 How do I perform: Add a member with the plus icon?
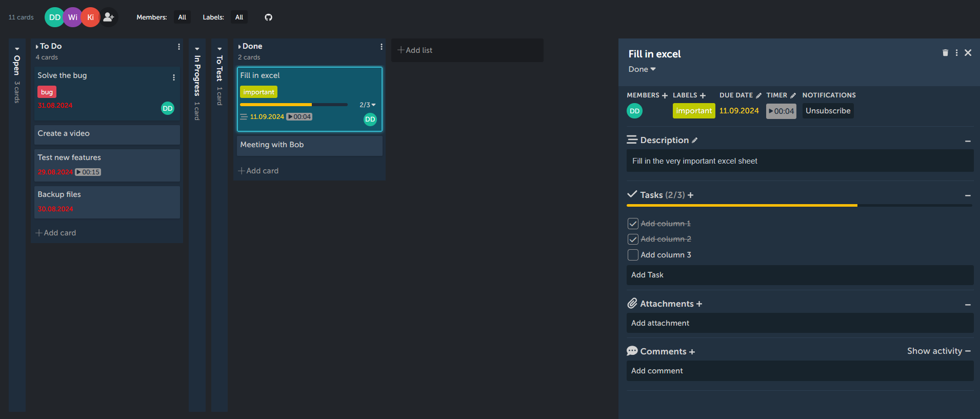(x=665, y=95)
